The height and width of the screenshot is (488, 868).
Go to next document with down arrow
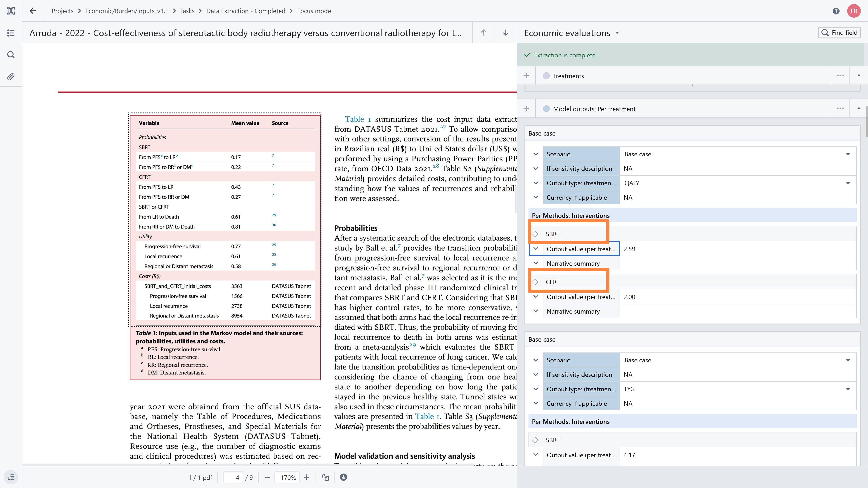click(506, 33)
